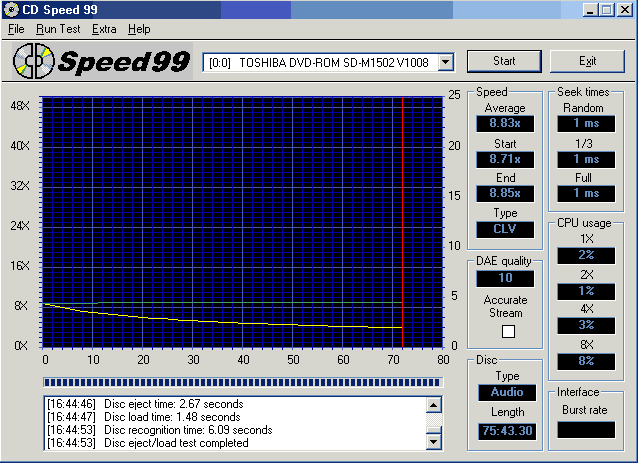The height and width of the screenshot is (463, 638).
Task: Open the Run Test menu
Action: pyautogui.click(x=58, y=29)
